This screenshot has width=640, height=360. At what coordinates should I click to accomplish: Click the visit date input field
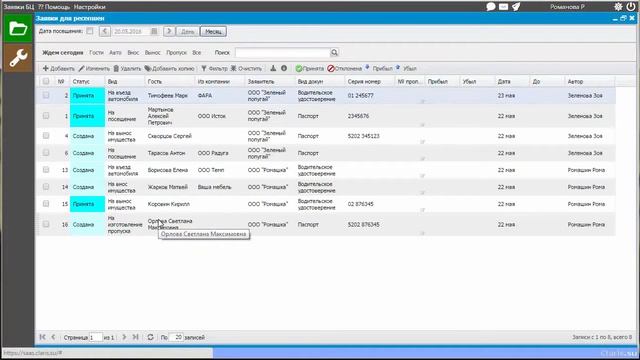pyautogui.click(x=131, y=31)
